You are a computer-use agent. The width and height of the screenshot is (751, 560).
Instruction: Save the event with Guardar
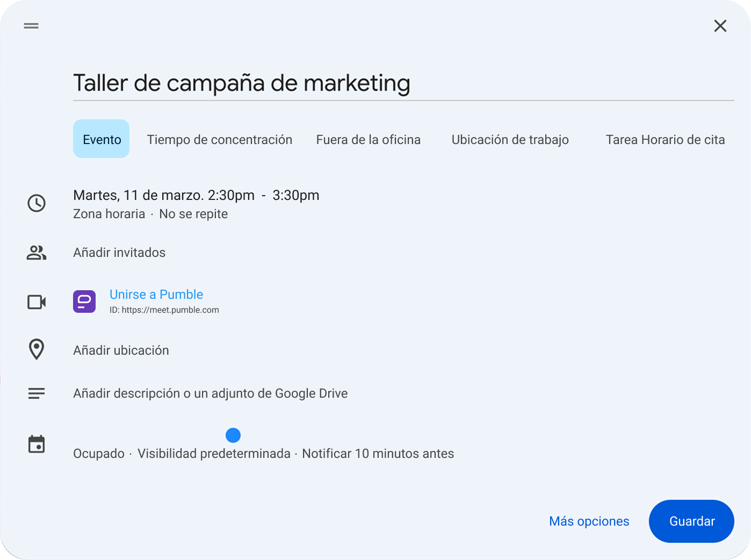coord(691,521)
